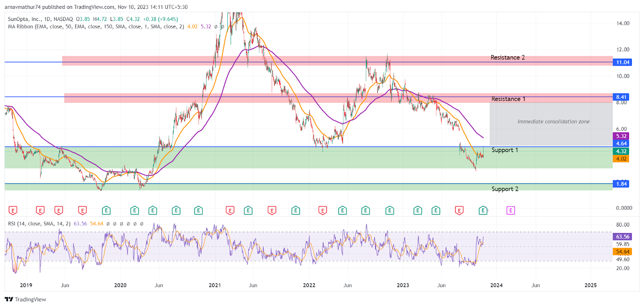Click the 2024 label on the time axis
Screen dimensions: 644x307
coord(497,285)
